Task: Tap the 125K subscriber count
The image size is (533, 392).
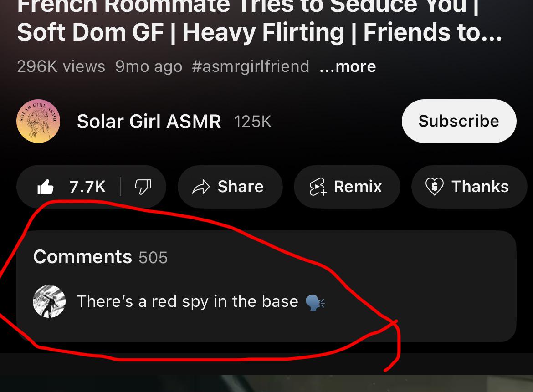Action: (x=252, y=122)
